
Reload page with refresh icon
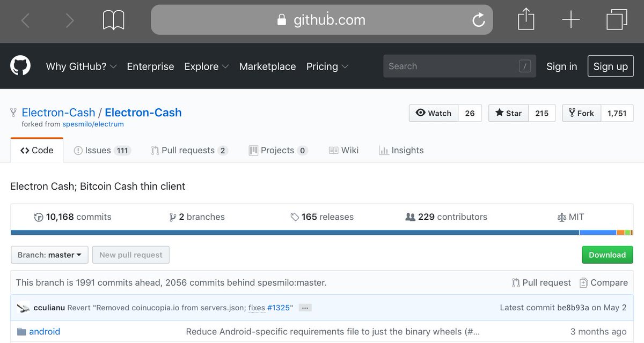(x=478, y=20)
